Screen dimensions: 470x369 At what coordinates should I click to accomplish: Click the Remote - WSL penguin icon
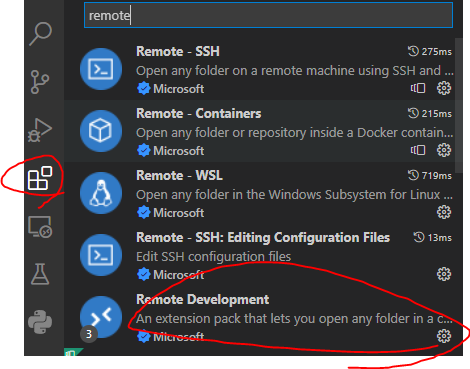pyautogui.click(x=101, y=193)
